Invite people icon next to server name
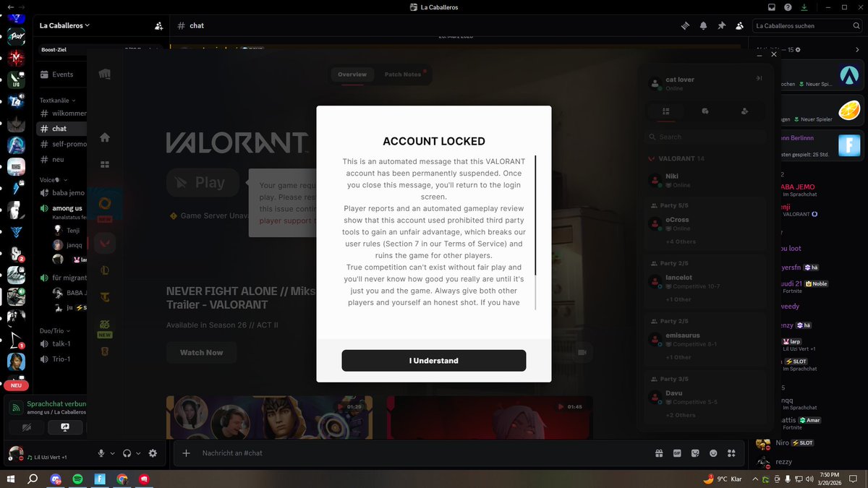Screen dimensions: 868x488 tap(159, 25)
